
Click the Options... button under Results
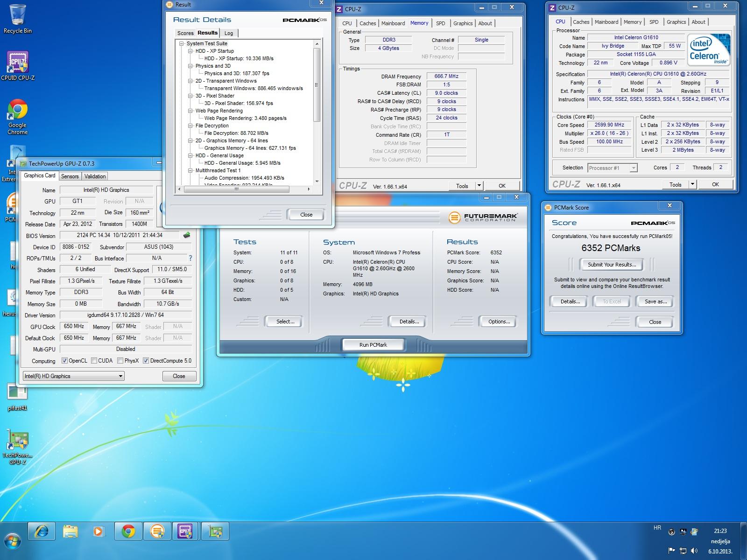click(x=499, y=322)
